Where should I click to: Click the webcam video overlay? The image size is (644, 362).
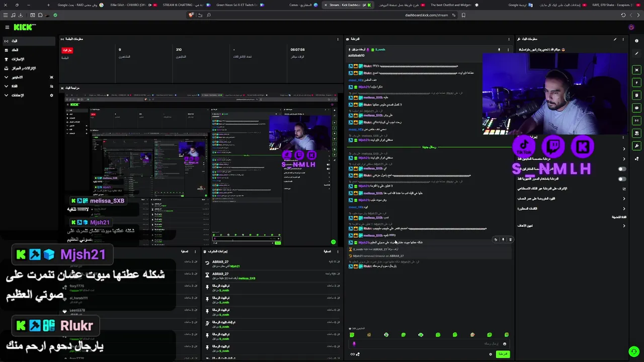pos(555,94)
